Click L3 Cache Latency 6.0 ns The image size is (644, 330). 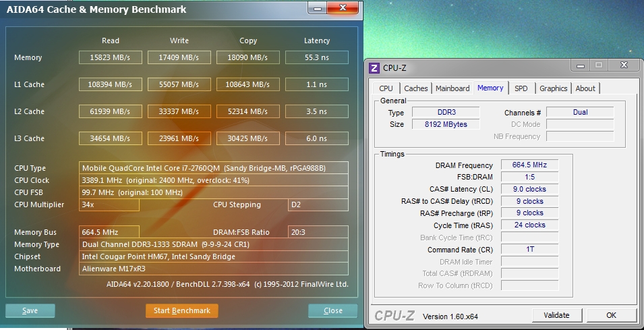coord(317,138)
